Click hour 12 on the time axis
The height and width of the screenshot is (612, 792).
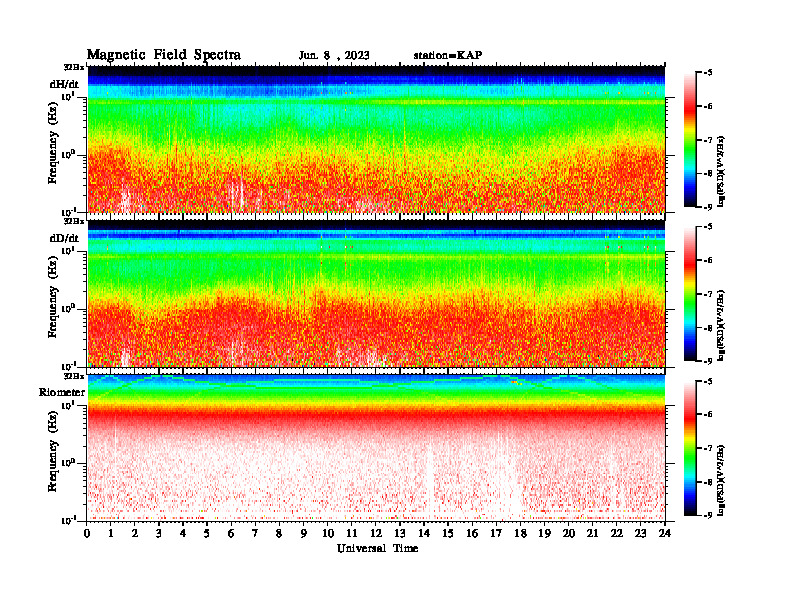[376, 534]
